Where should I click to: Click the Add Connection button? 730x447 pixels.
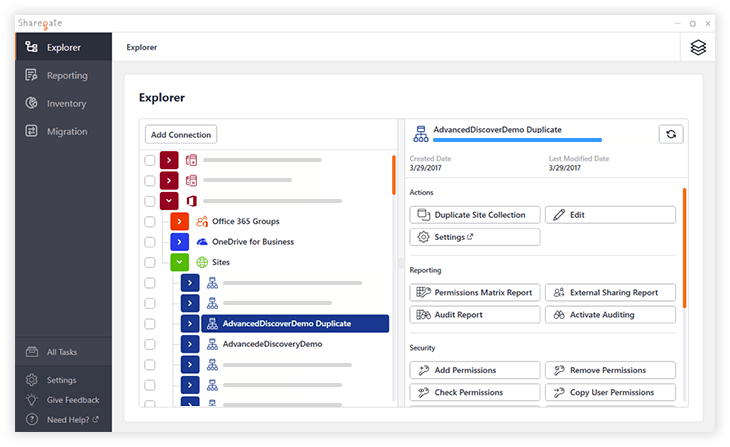[x=181, y=135]
